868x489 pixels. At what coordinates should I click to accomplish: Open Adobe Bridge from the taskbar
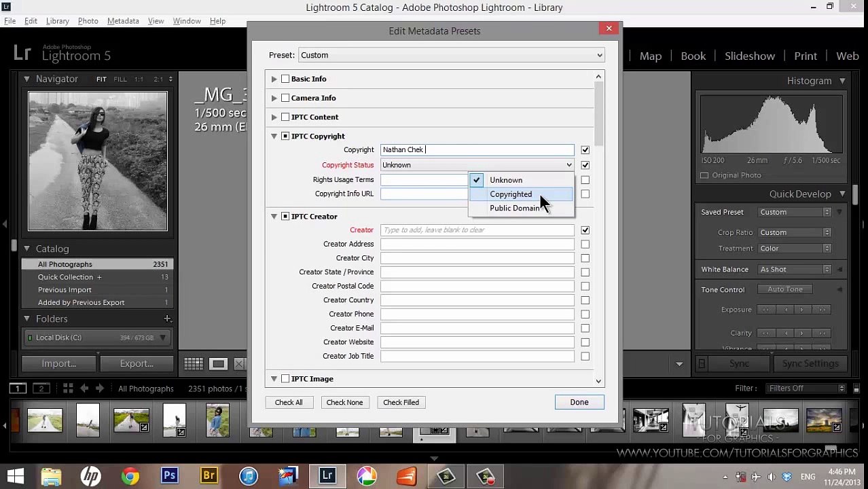point(209,475)
